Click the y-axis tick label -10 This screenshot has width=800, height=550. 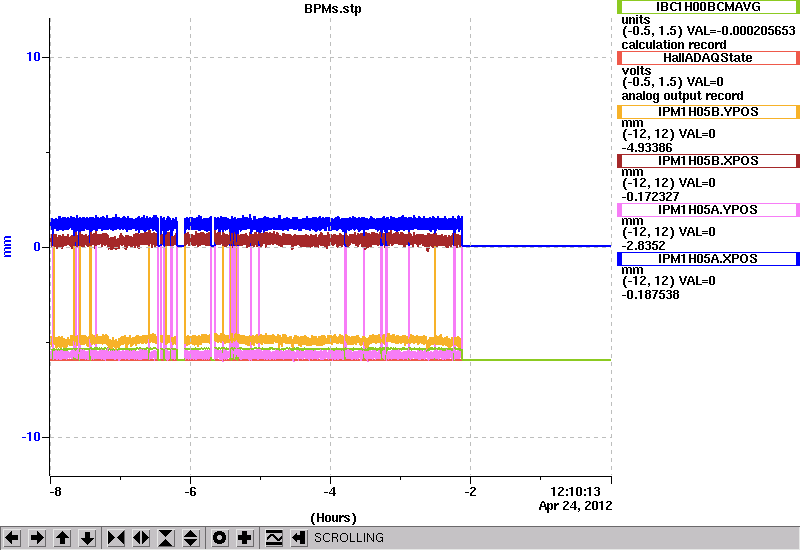coord(31,437)
